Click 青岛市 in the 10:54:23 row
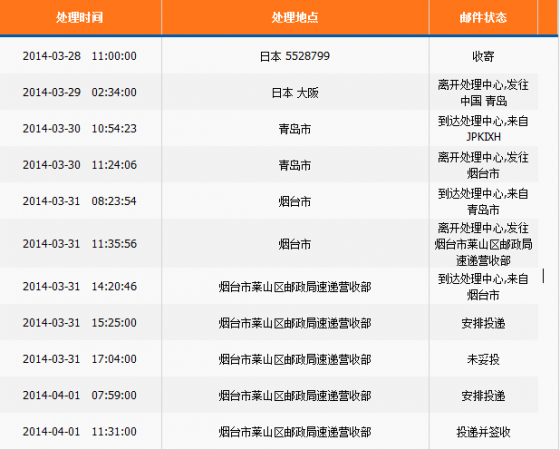 pos(295,129)
